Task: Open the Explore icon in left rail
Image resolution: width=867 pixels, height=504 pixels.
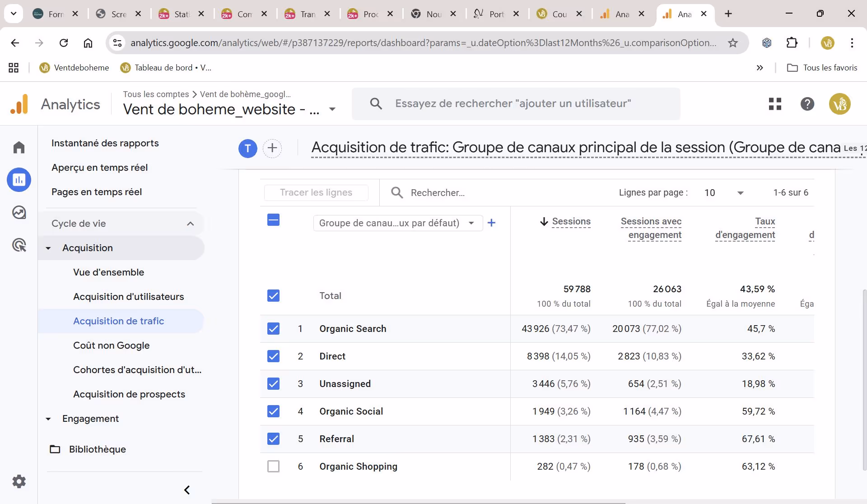Action: click(19, 212)
